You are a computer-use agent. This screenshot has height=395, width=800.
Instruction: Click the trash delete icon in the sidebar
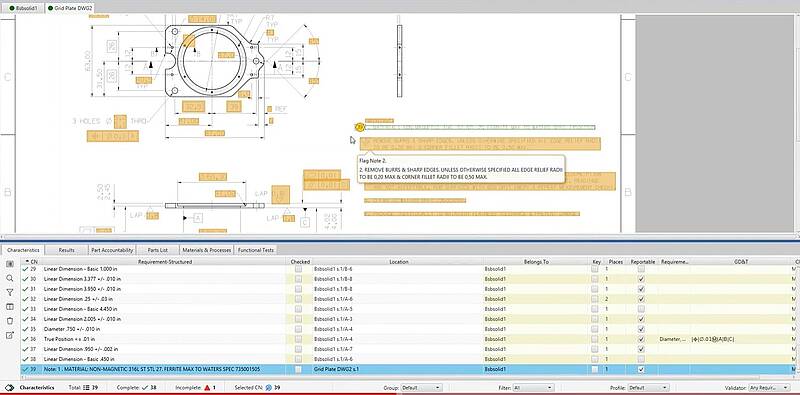pos(10,321)
